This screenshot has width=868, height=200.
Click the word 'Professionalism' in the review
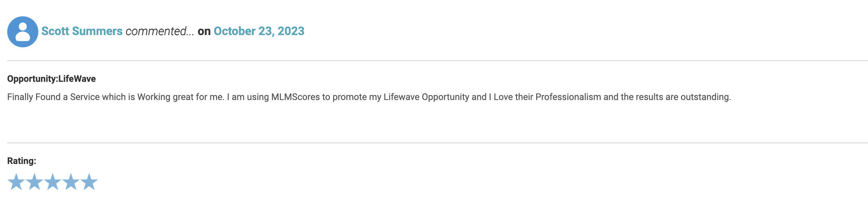coord(568,97)
